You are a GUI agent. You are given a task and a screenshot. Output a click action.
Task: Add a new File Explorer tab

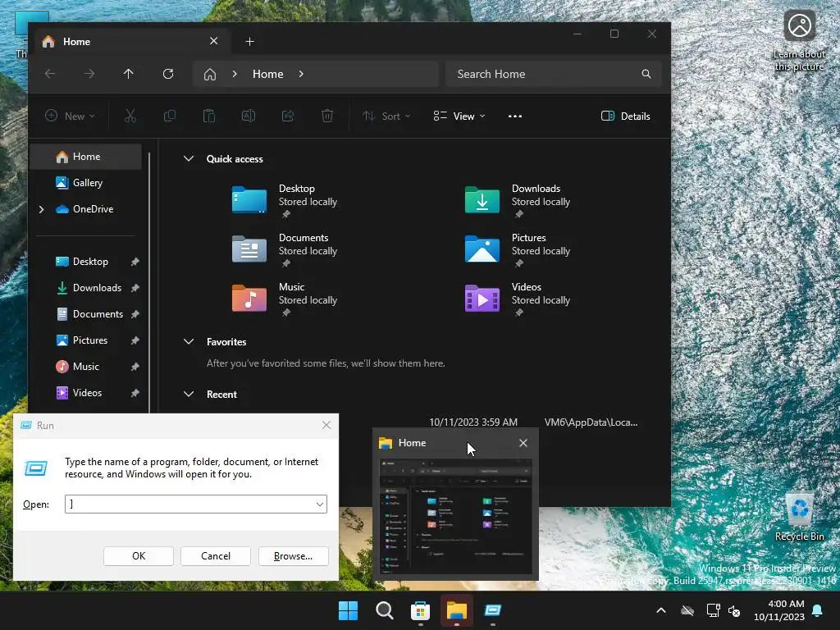(x=249, y=42)
